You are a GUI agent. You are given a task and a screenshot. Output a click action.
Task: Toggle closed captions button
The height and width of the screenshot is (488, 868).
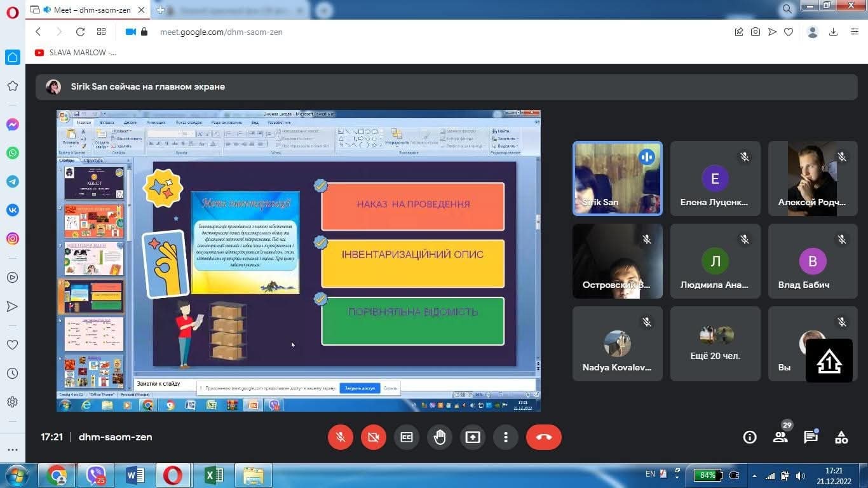coord(407,437)
